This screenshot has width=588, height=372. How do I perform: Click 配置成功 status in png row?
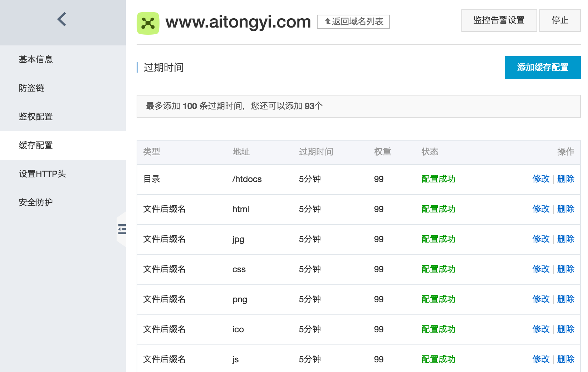pyautogui.click(x=438, y=299)
